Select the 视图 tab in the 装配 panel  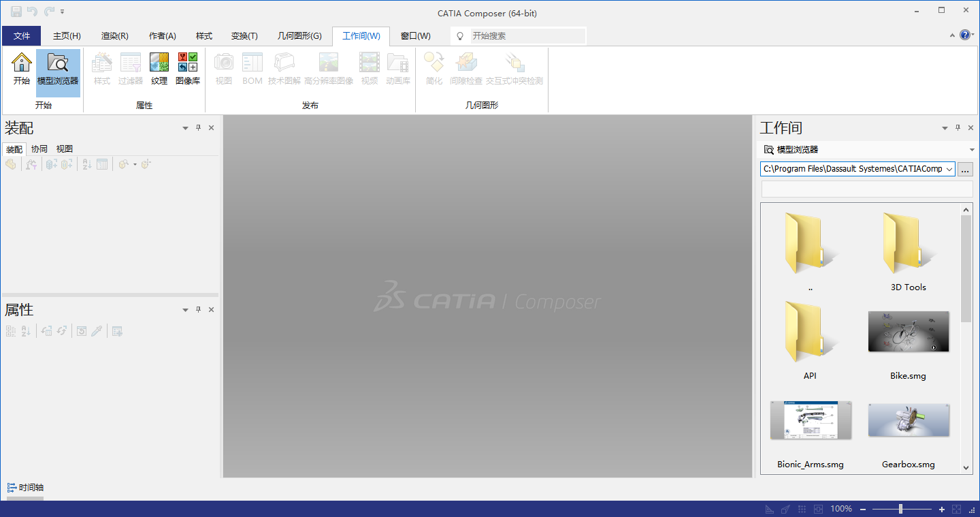pyautogui.click(x=65, y=149)
